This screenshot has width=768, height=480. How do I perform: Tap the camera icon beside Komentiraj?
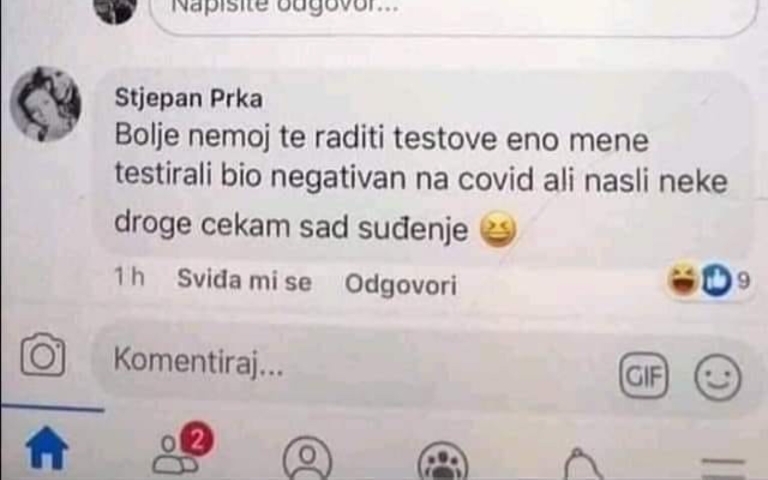pos(43,355)
